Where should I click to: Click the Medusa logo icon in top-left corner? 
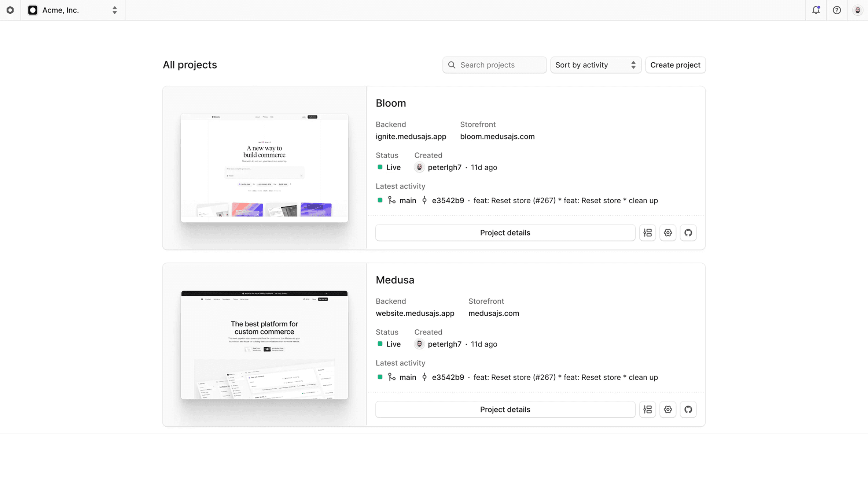tap(10, 10)
